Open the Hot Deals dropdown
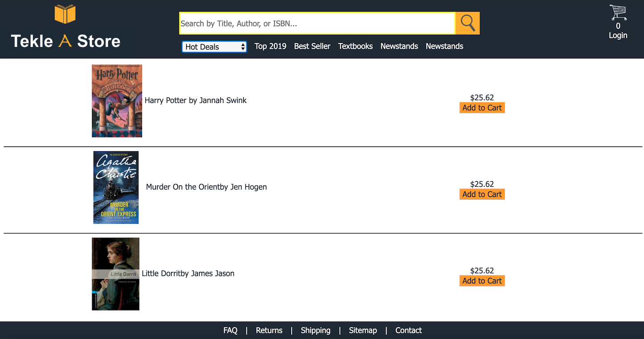 tap(214, 46)
